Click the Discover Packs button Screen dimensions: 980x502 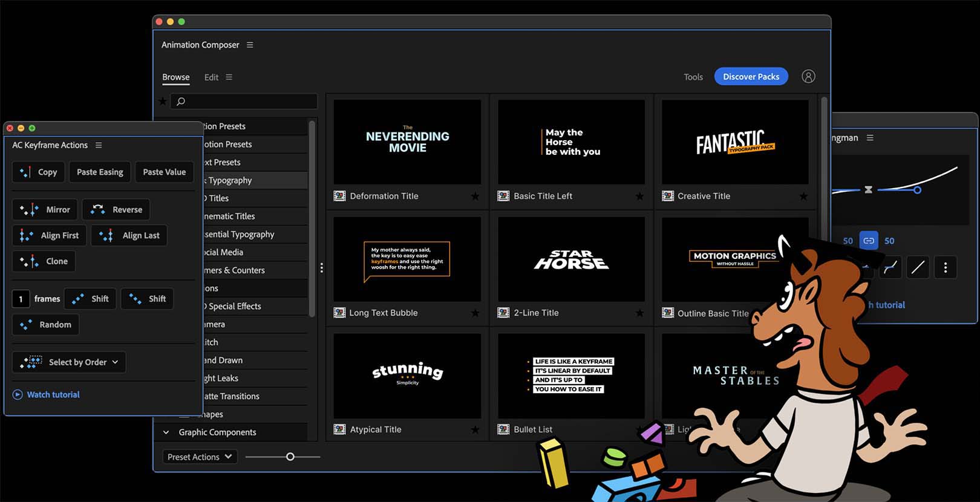click(x=751, y=76)
